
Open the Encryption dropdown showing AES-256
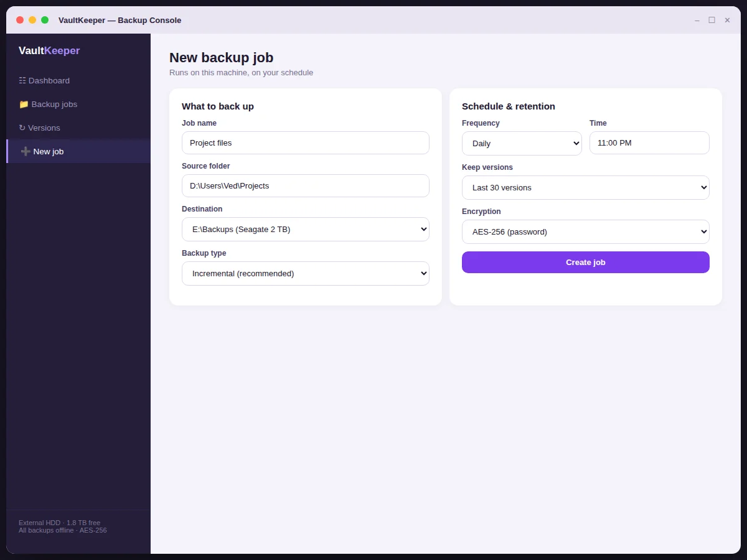click(586, 231)
